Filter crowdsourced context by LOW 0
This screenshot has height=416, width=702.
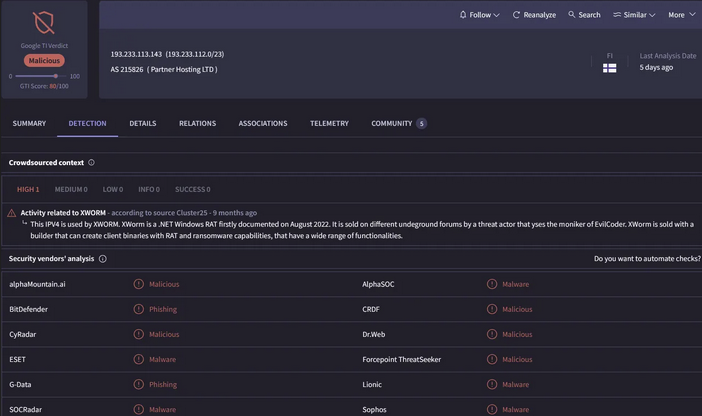113,189
